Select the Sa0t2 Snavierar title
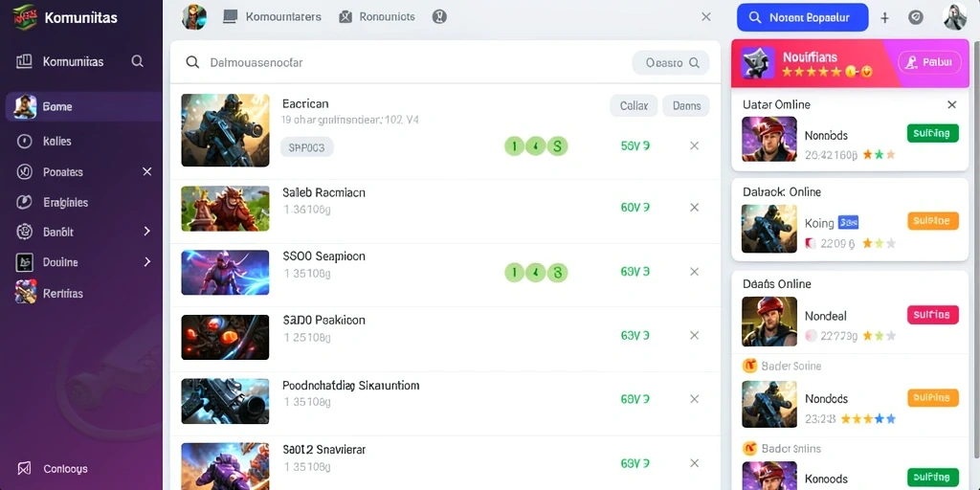The width and height of the screenshot is (980, 490). click(323, 450)
